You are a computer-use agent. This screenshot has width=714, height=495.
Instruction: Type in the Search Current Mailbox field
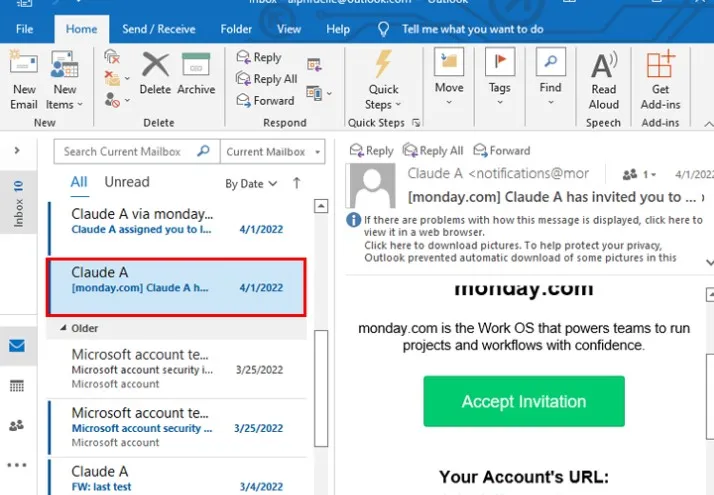tap(125, 152)
